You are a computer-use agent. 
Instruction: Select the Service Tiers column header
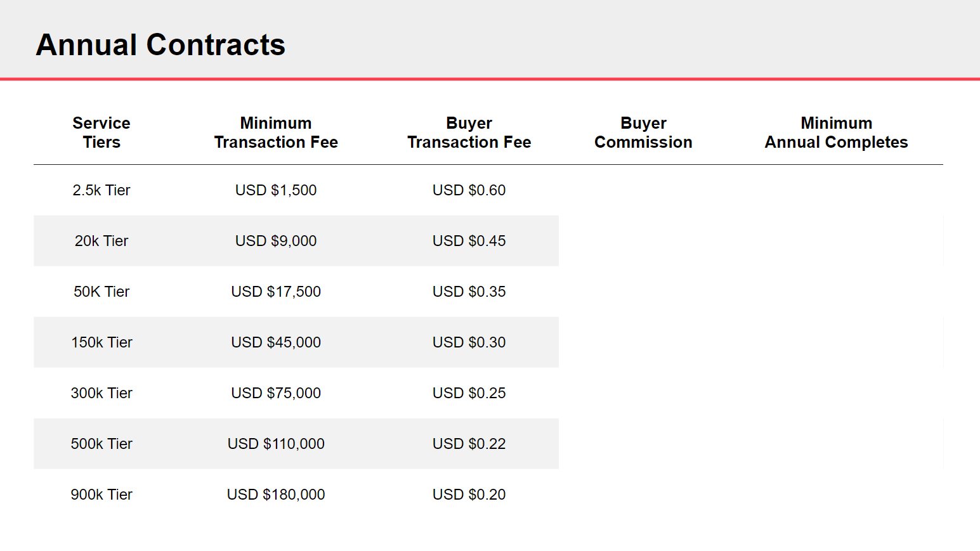tap(101, 133)
